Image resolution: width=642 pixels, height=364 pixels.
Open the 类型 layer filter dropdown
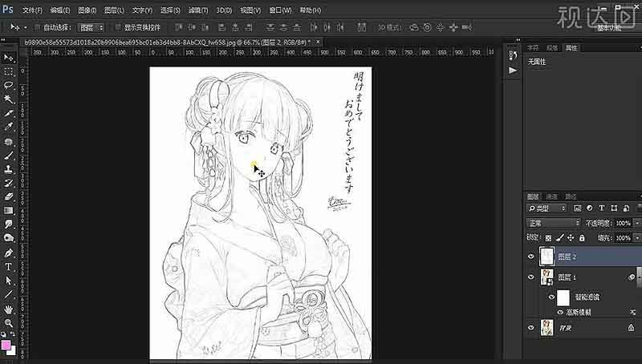click(x=547, y=208)
